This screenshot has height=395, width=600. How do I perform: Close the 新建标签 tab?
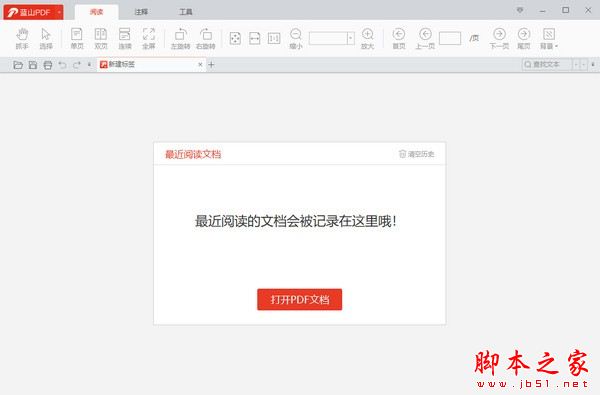click(200, 65)
